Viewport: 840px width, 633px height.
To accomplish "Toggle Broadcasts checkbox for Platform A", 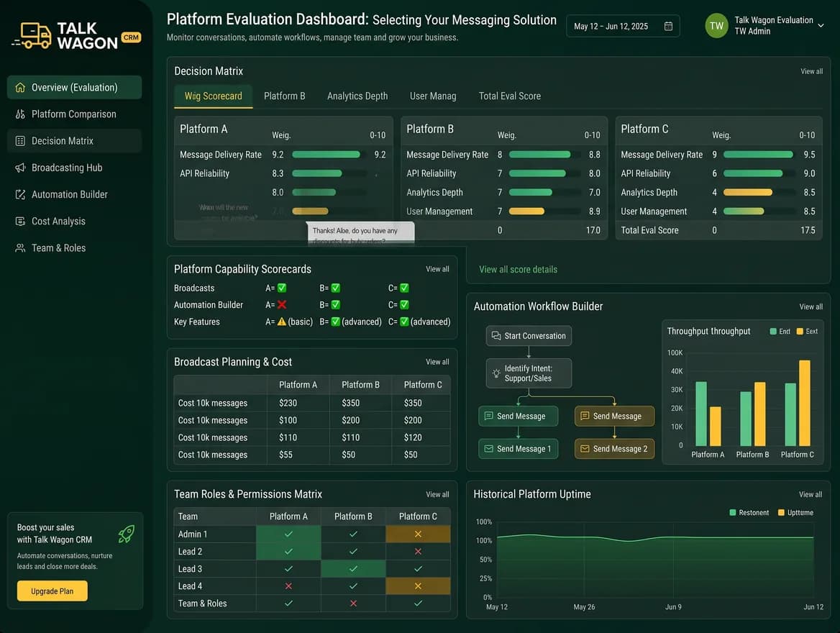I will click(282, 288).
